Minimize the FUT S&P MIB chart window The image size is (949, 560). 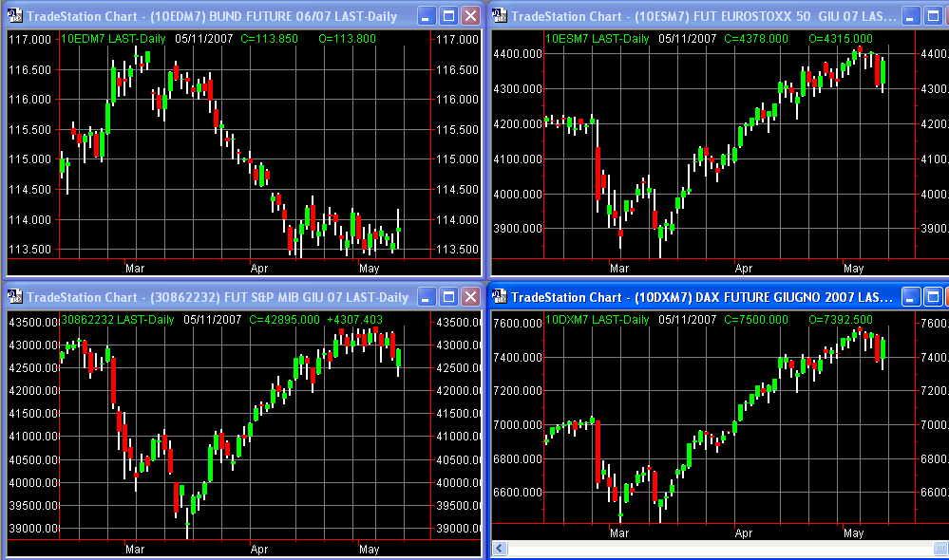click(x=427, y=297)
